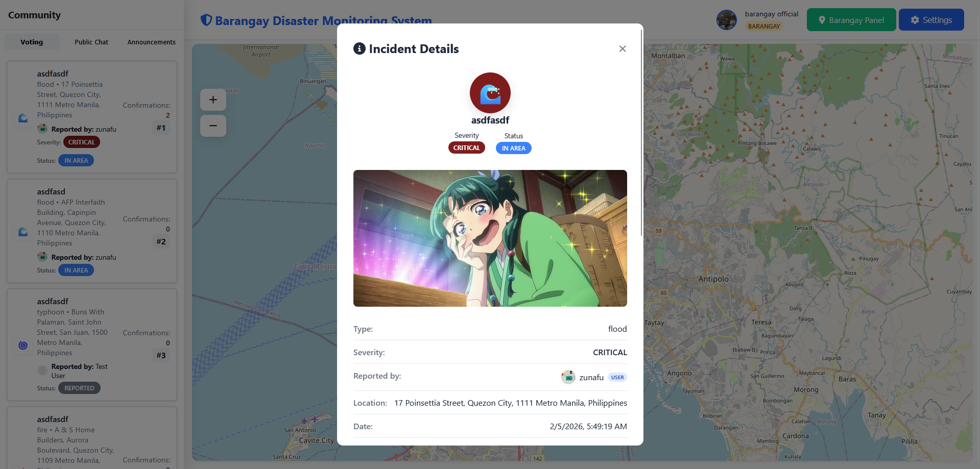Select the Voting tab
980x469 pixels.
click(x=32, y=42)
